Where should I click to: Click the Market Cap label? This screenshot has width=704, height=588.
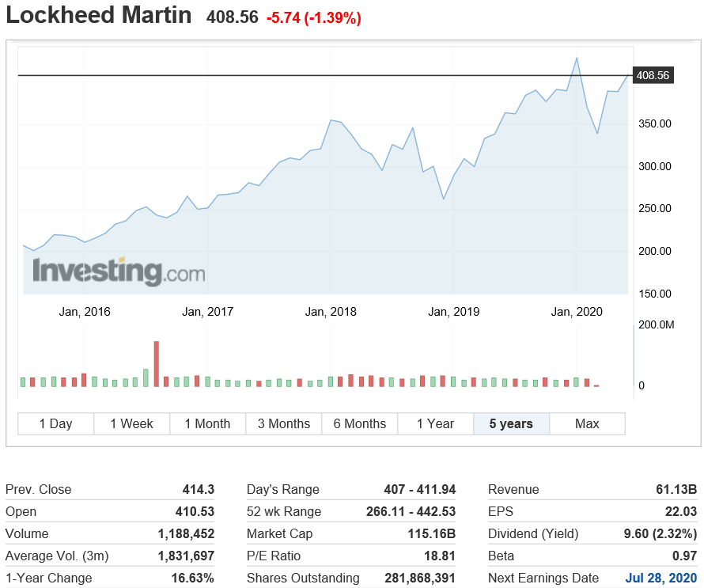[280, 533]
